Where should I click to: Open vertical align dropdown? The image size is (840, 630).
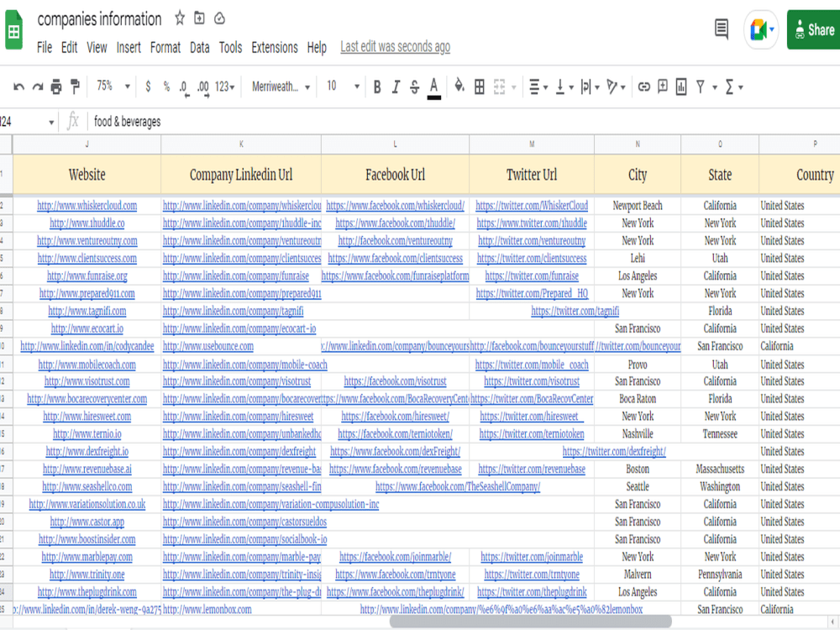tap(564, 87)
